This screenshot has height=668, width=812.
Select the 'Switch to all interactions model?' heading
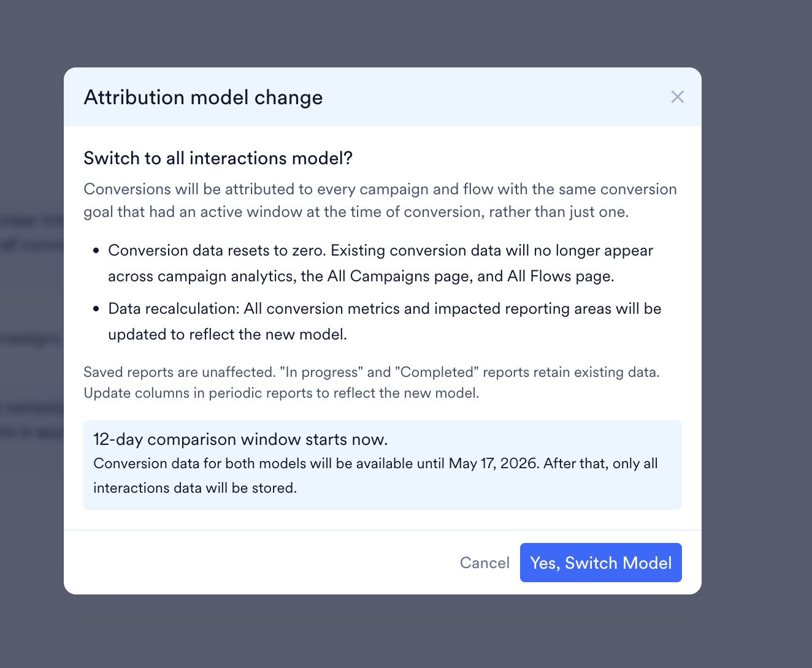click(218, 158)
